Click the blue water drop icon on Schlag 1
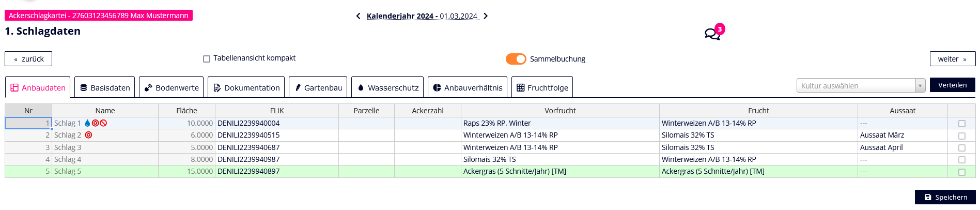The width and height of the screenshot is (980, 210). click(87, 123)
